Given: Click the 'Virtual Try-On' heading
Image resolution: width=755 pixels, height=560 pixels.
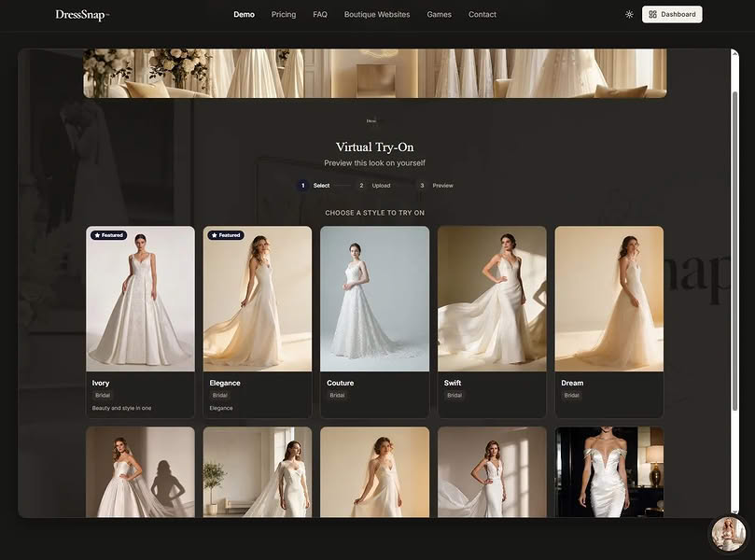Looking at the screenshot, I should pos(374,147).
